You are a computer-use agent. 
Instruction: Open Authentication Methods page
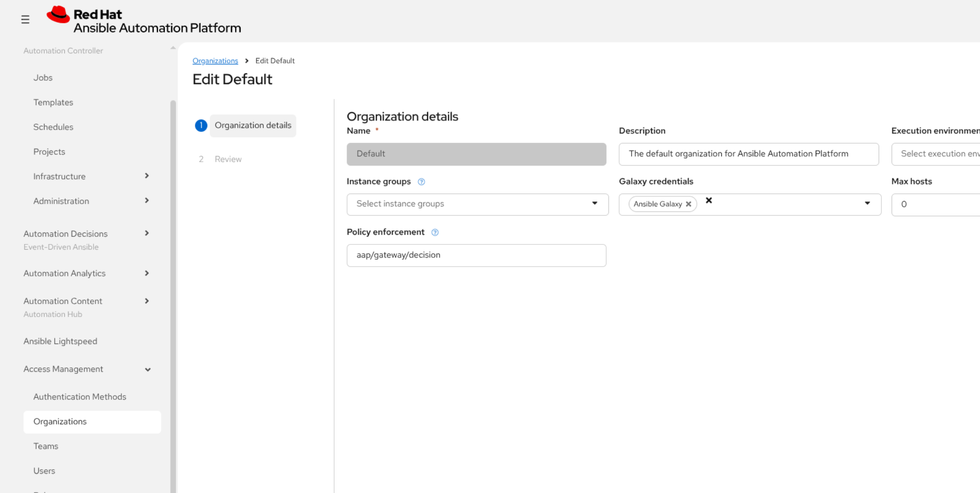(80, 397)
